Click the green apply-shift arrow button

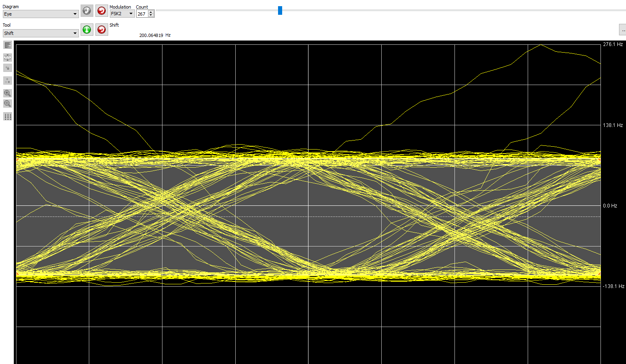87,30
